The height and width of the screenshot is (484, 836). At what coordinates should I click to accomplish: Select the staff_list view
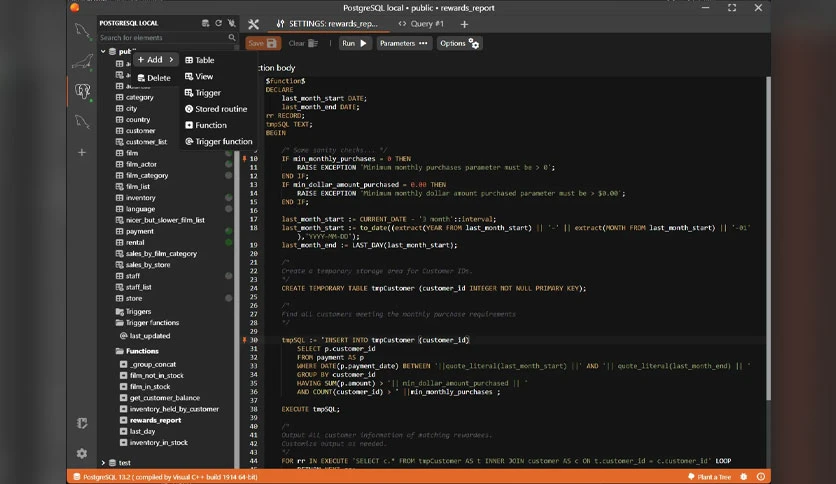click(134, 287)
